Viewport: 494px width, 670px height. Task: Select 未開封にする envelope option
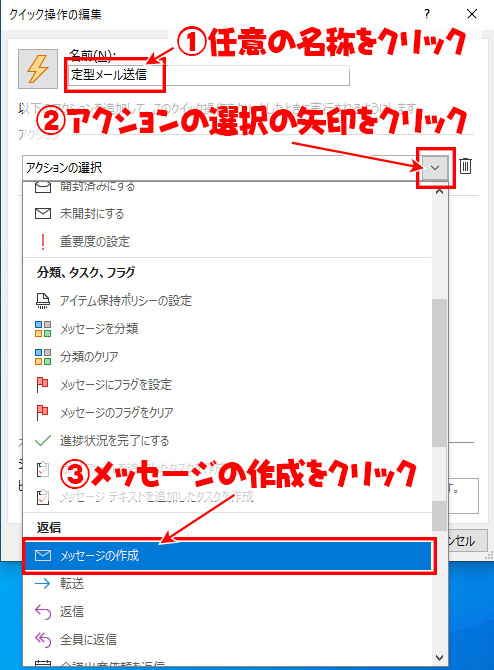pos(227,213)
